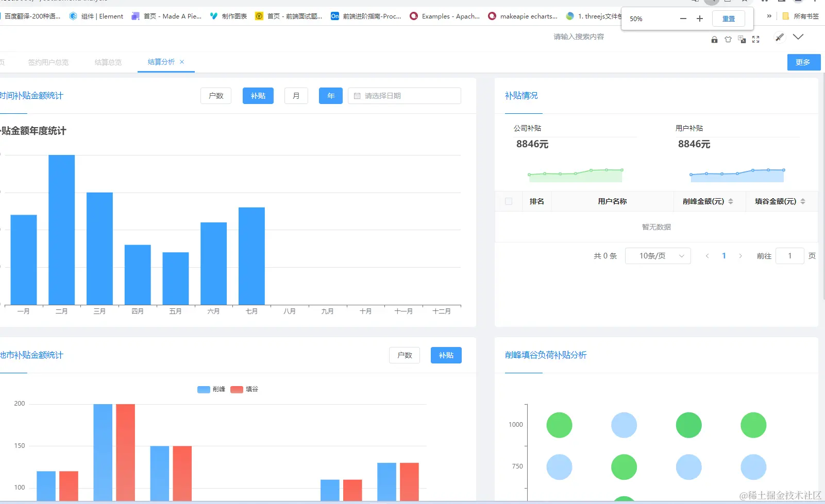825x504 pixels.
Task: Click the jump-to page number field
Action: [x=789, y=256]
